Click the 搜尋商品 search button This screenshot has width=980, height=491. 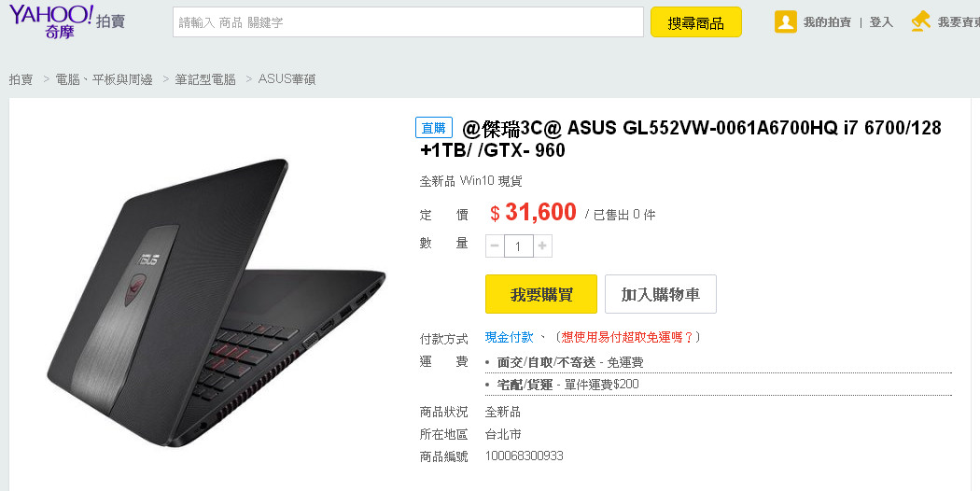(696, 22)
